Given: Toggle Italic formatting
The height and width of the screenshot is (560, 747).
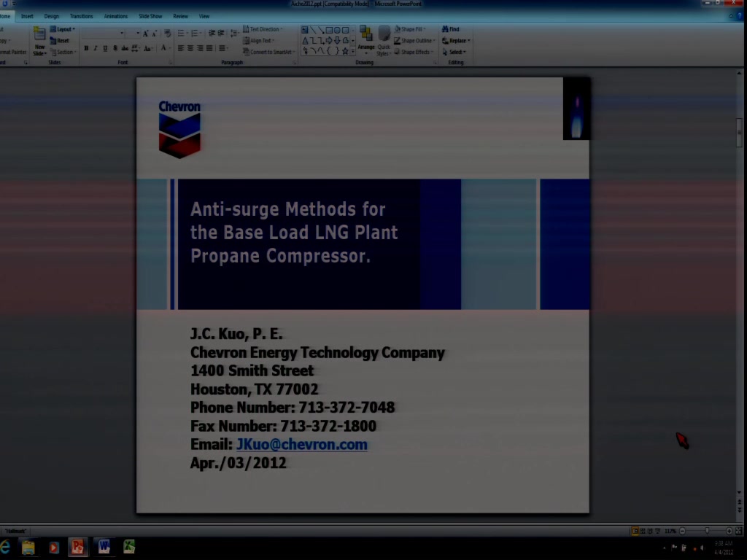Looking at the screenshot, I should (x=96, y=48).
